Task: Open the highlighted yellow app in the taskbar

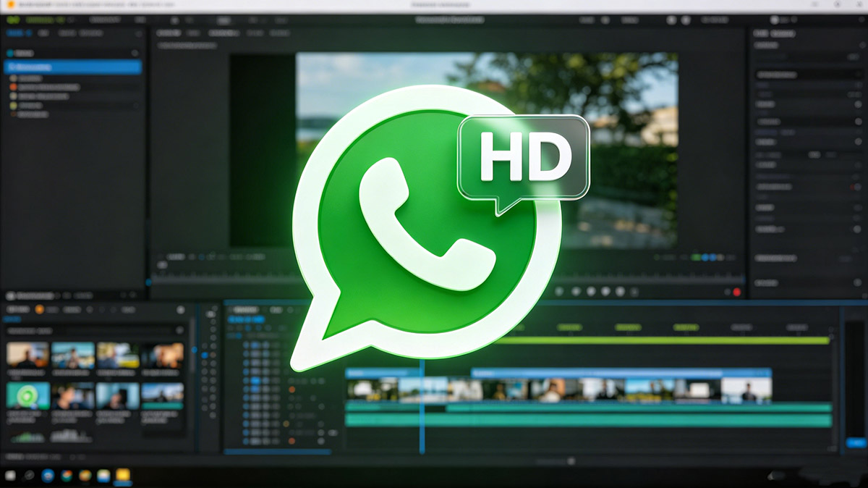Action: [x=123, y=476]
